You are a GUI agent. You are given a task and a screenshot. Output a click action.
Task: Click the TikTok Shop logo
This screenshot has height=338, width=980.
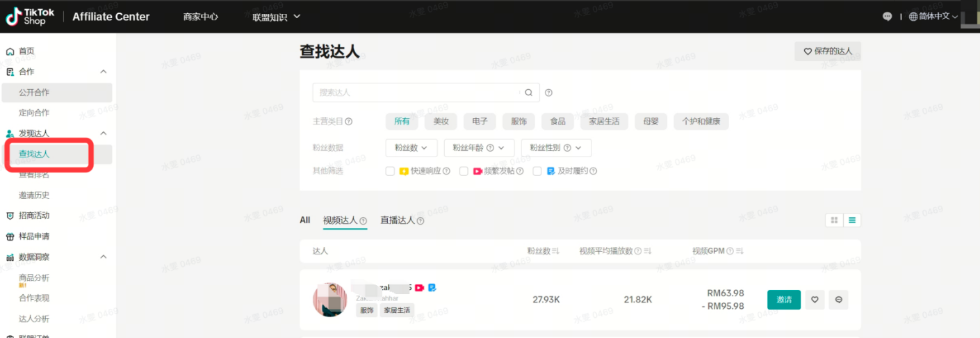tap(30, 17)
